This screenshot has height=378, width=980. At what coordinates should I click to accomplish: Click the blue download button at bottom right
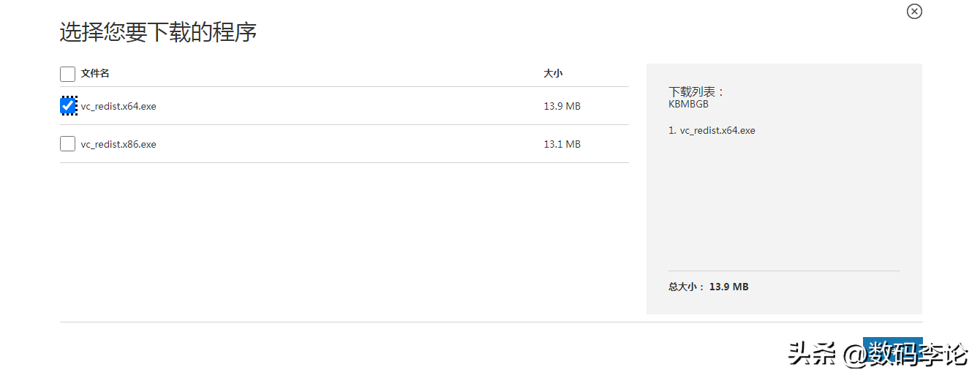[892, 349]
